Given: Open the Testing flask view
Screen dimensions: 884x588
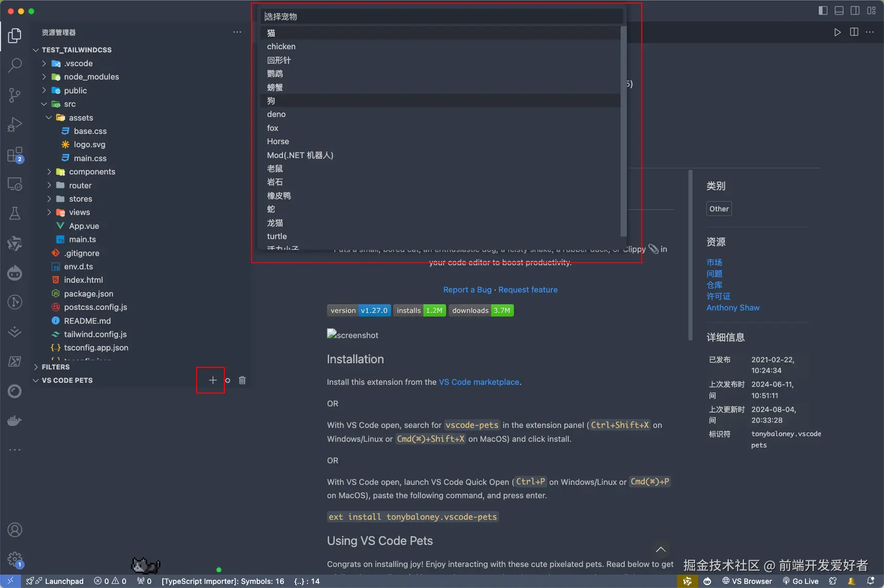Looking at the screenshot, I should [15, 213].
